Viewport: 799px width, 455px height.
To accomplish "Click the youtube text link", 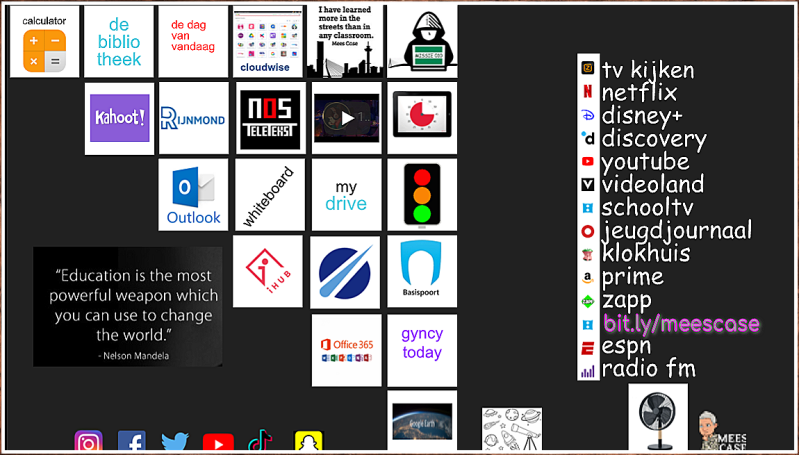I will point(646,162).
